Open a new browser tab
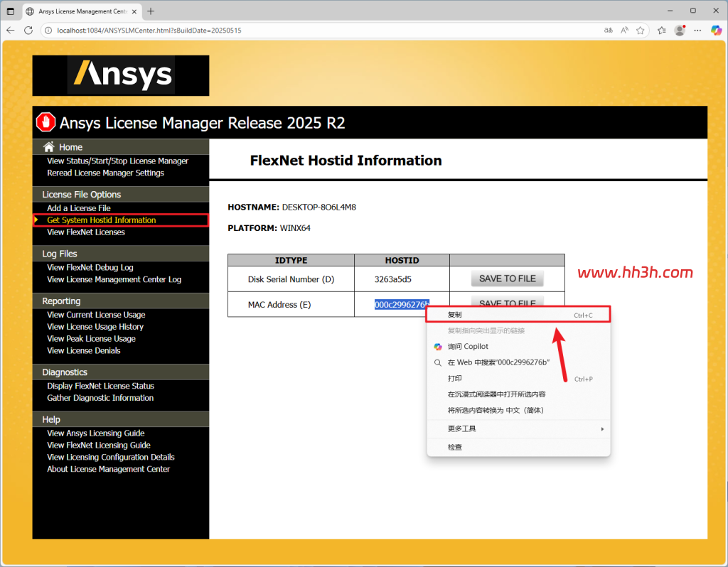Screen dimensions: 728x567 tap(151, 11)
